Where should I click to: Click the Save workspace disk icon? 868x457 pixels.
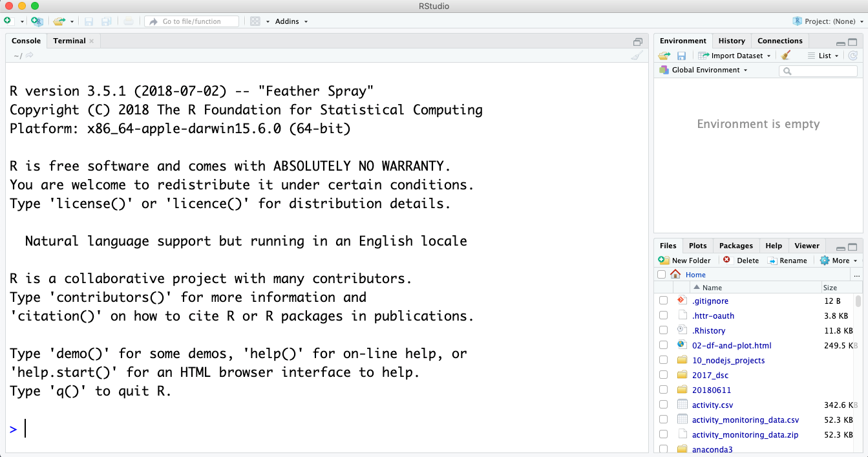[x=681, y=56]
